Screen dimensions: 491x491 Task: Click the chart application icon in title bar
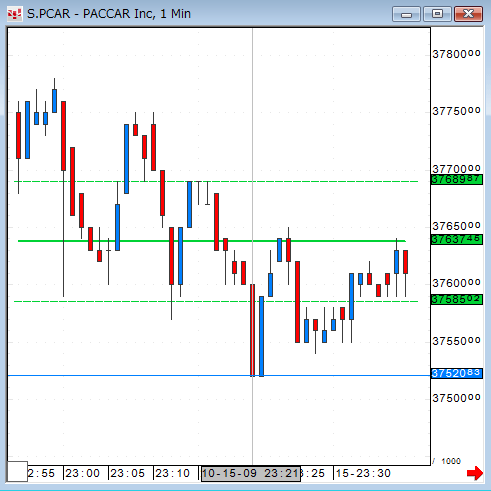(15, 14)
